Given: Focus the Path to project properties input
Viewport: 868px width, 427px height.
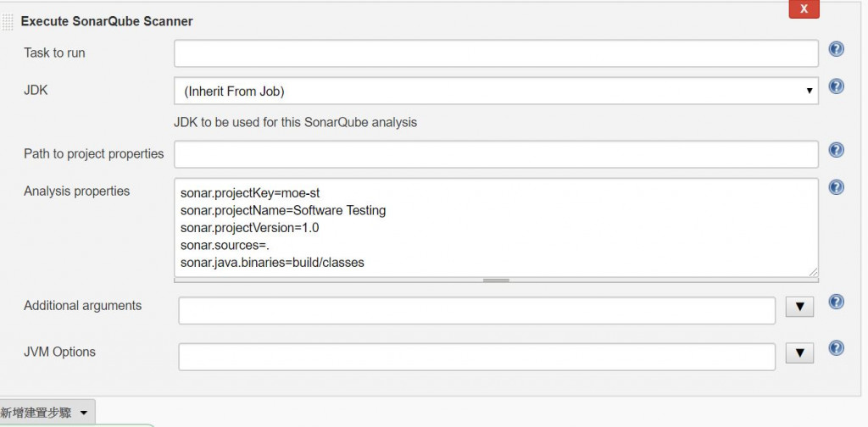Looking at the screenshot, I should tap(496, 154).
